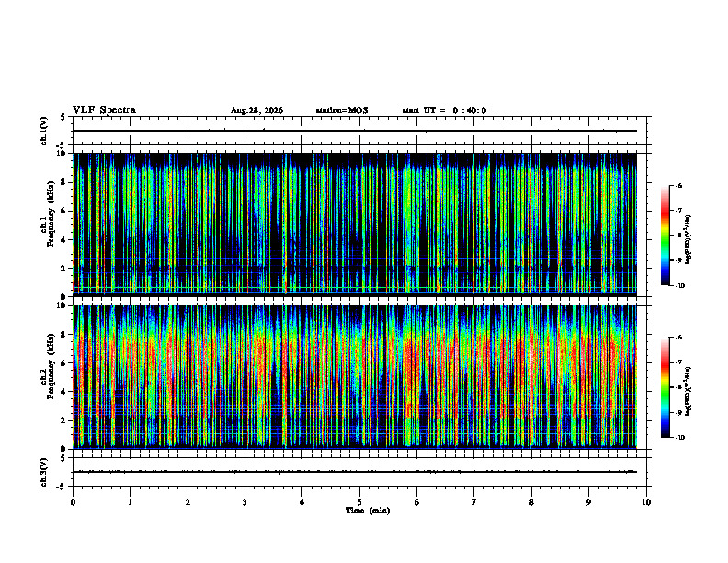Click the 0 minute tick label on the time axis
The height and width of the screenshot is (563, 728).
[73, 502]
